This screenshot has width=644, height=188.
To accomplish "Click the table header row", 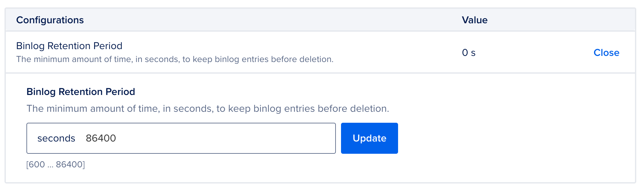I will 322,20.
